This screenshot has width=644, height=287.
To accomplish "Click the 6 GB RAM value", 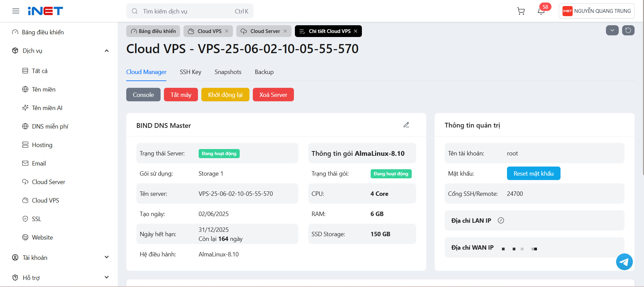I will pyautogui.click(x=377, y=214).
